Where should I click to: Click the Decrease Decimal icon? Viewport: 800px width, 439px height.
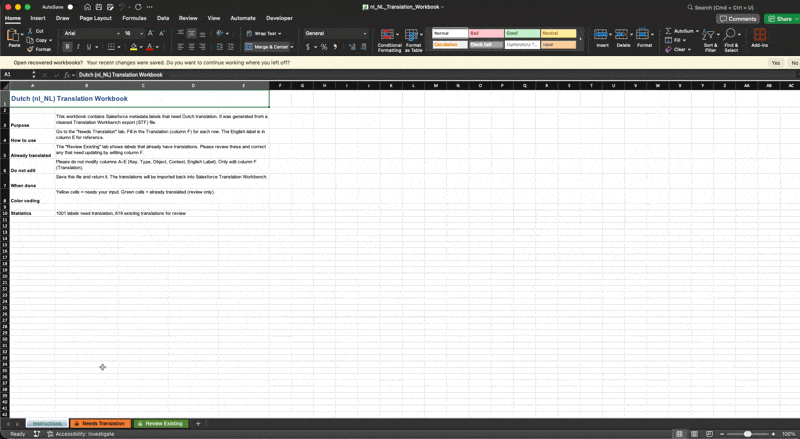[x=363, y=47]
